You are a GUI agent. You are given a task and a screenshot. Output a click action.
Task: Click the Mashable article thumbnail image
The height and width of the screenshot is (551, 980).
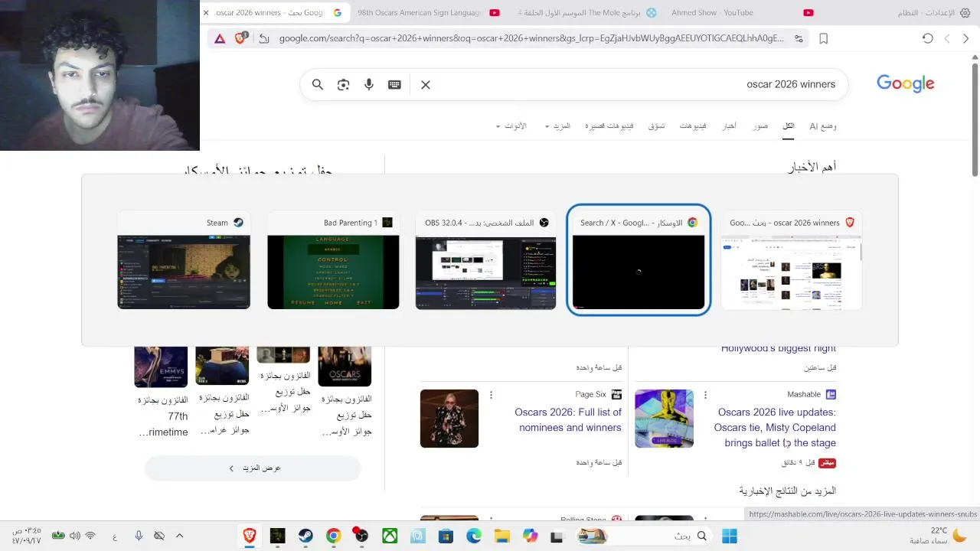[x=664, y=419]
